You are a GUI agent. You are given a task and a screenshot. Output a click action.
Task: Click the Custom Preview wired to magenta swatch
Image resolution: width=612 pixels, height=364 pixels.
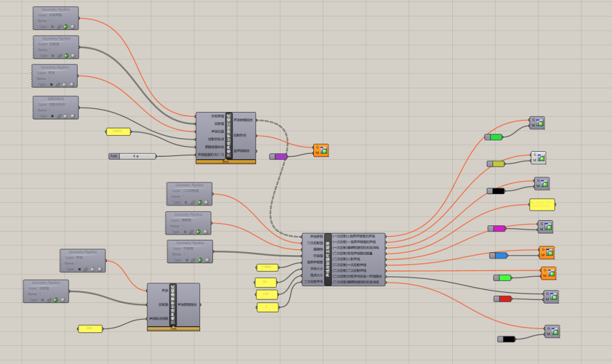pyautogui.click(x=545, y=227)
